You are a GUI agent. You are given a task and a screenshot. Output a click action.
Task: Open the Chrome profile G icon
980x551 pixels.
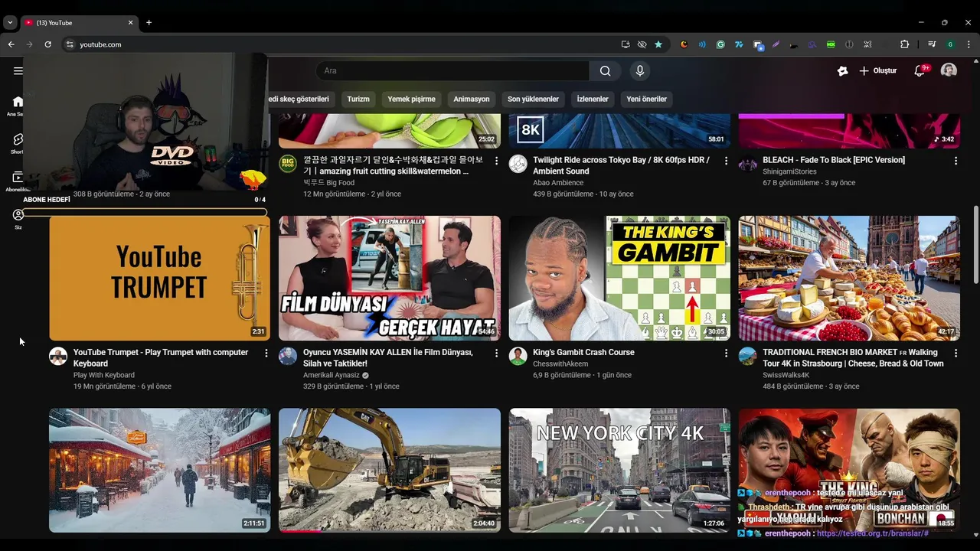click(x=950, y=44)
